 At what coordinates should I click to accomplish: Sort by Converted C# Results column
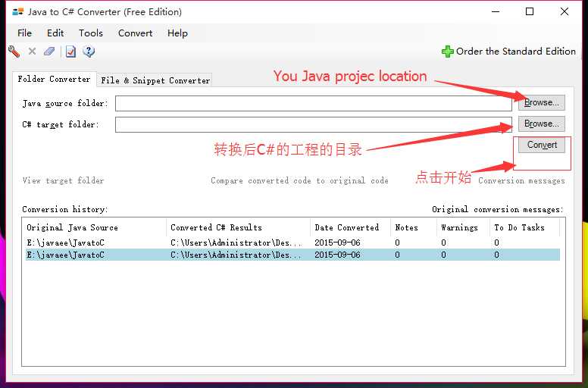coord(238,227)
